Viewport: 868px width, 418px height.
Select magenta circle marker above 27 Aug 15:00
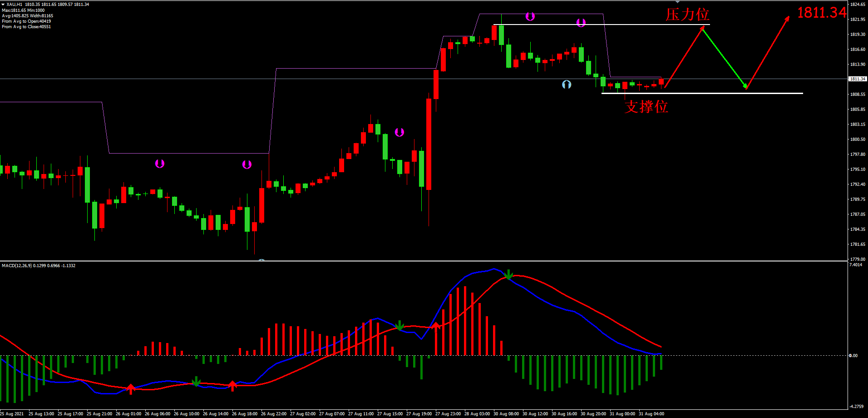(399, 132)
